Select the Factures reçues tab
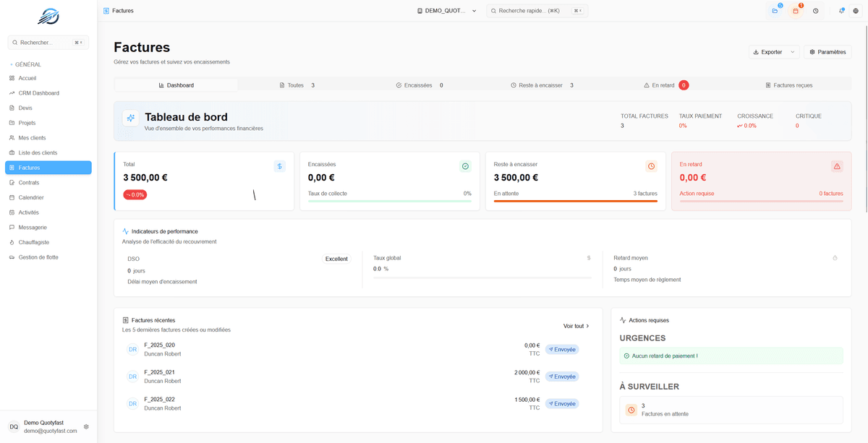Image resolution: width=868 pixels, height=443 pixels. [788, 85]
